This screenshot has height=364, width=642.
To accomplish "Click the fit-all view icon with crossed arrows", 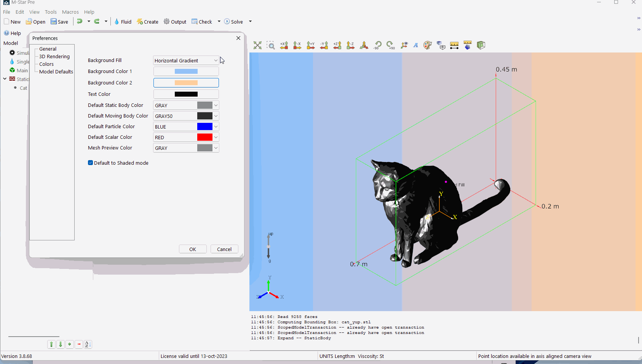I will [258, 45].
